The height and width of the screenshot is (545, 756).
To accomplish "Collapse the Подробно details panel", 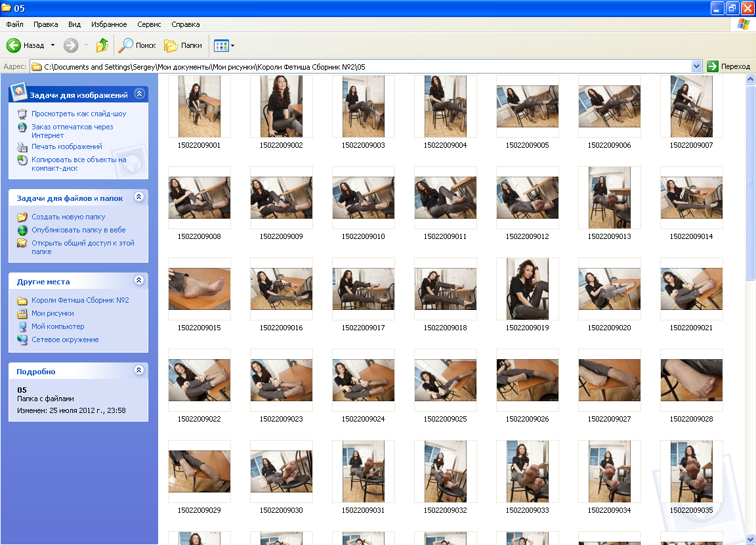I will pos(139,370).
